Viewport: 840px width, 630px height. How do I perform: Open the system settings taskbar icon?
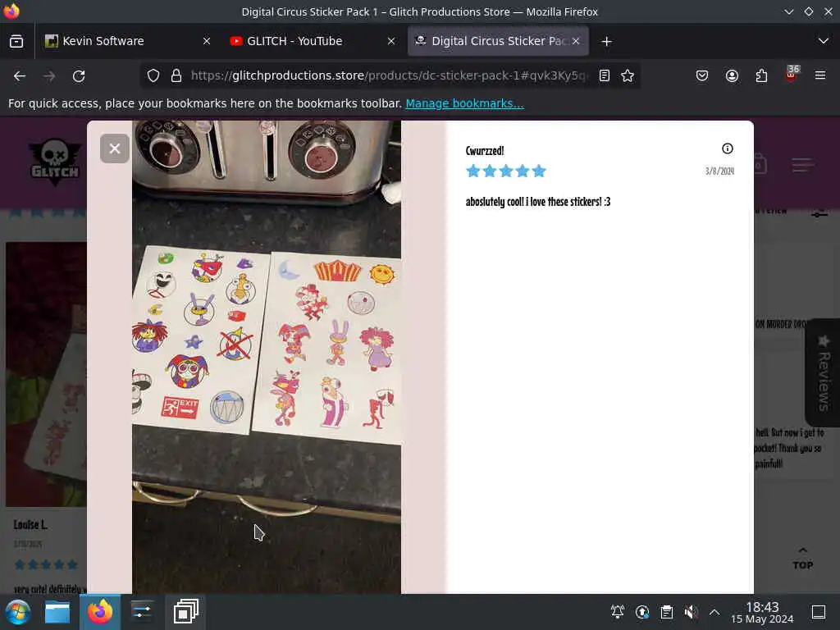(x=142, y=612)
